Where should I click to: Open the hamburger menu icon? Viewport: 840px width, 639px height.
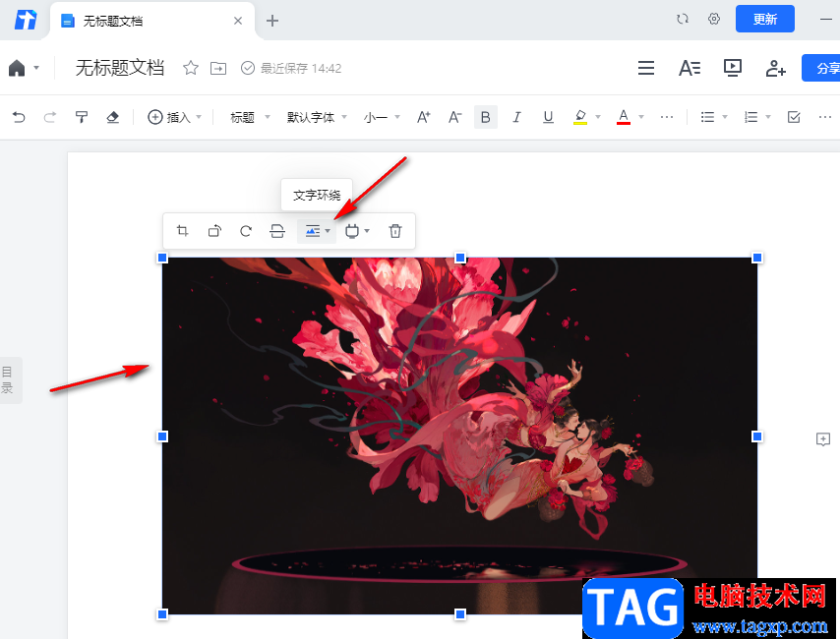click(646, 68)
